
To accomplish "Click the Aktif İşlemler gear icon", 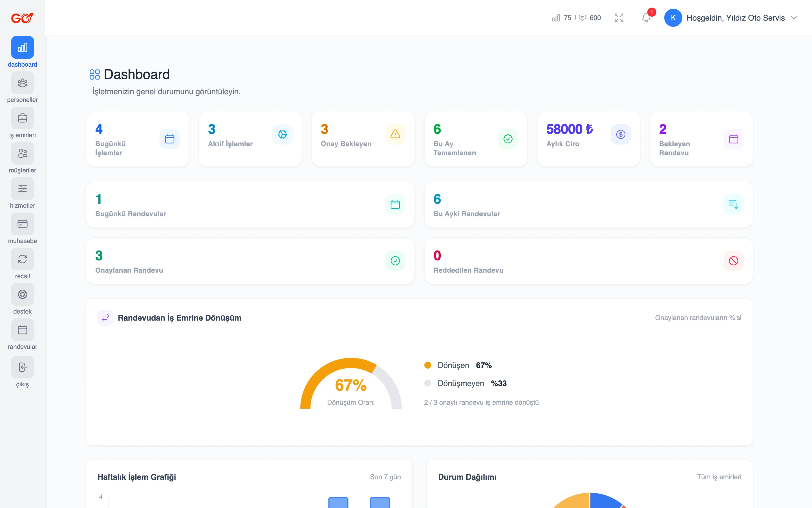I will [283, 134].
